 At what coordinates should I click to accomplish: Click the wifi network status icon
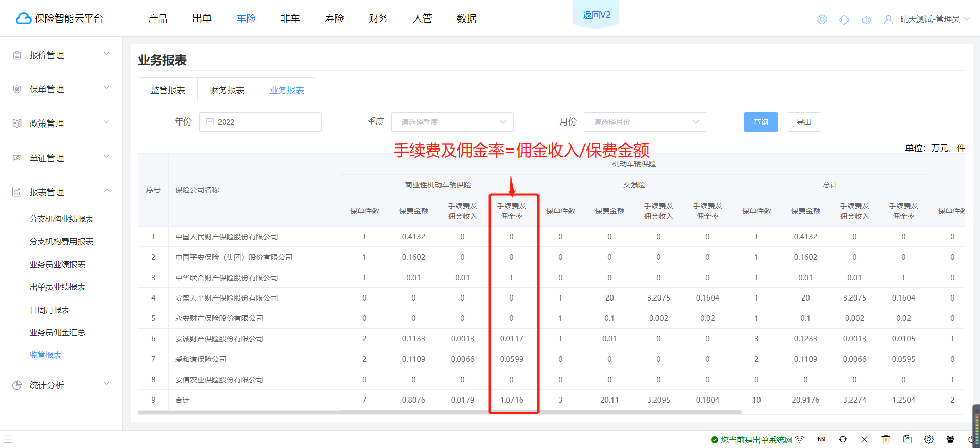(x=800, y=439)
